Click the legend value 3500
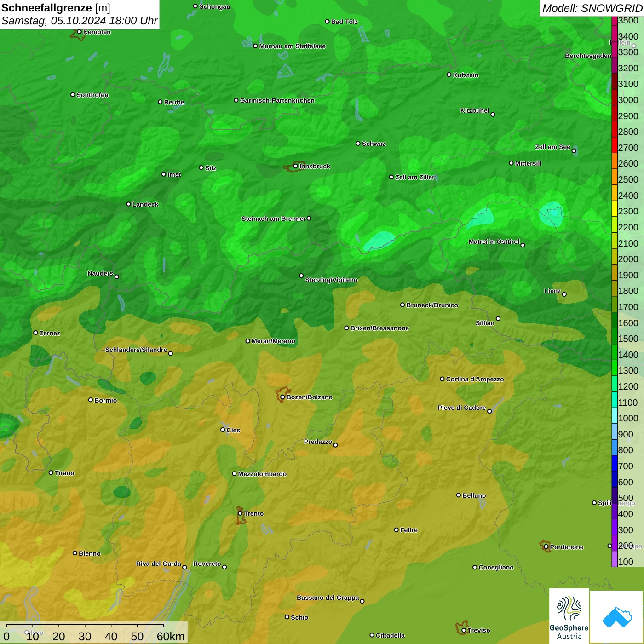This screenshot has width=644, height=644. [x=628, y=20]
